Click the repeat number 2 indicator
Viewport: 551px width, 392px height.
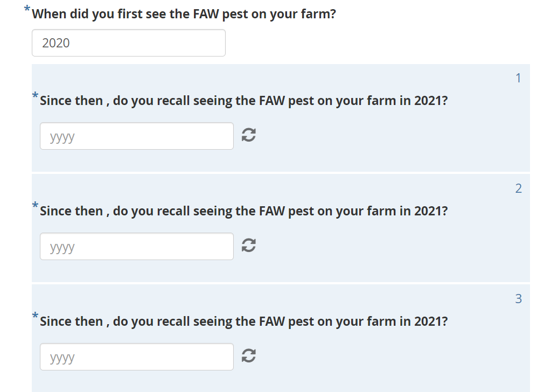518,188
